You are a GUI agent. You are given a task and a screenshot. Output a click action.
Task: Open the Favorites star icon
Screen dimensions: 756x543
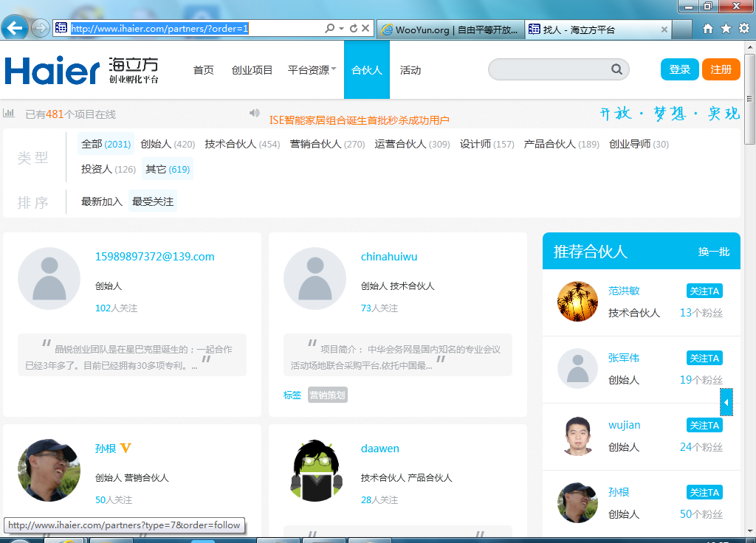(x=726, y=29)
